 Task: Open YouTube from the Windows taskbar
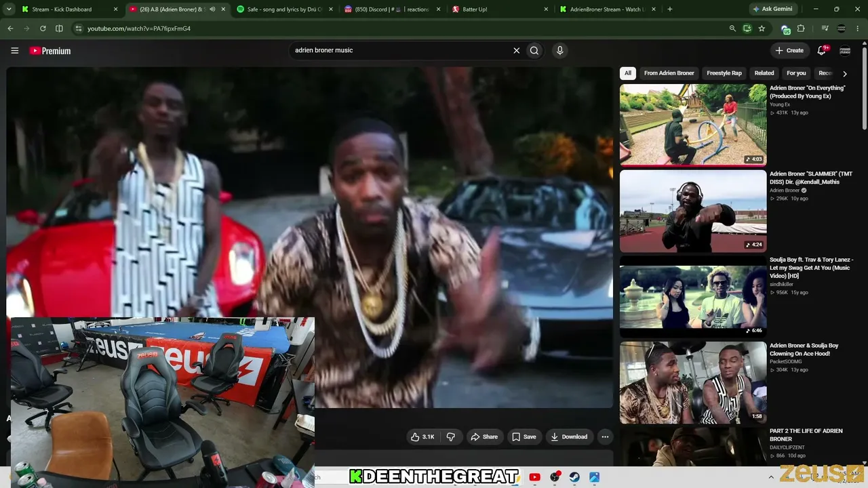click(534, 477)
